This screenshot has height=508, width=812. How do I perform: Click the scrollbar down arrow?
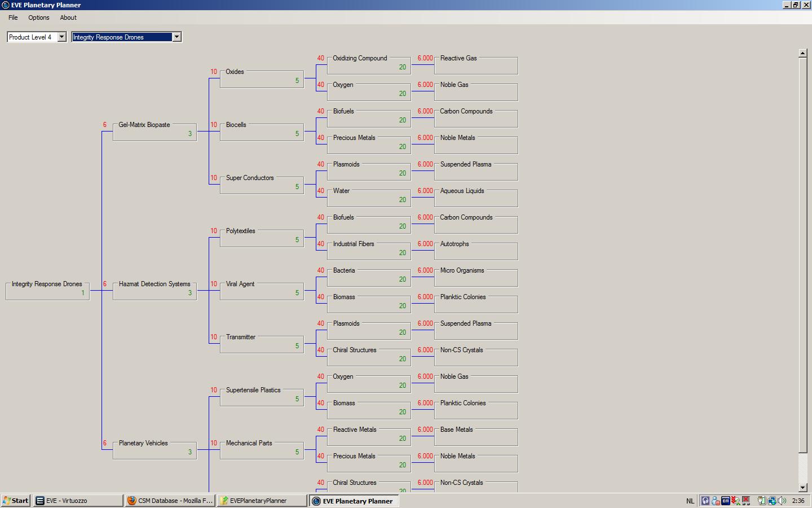(803, 488)
